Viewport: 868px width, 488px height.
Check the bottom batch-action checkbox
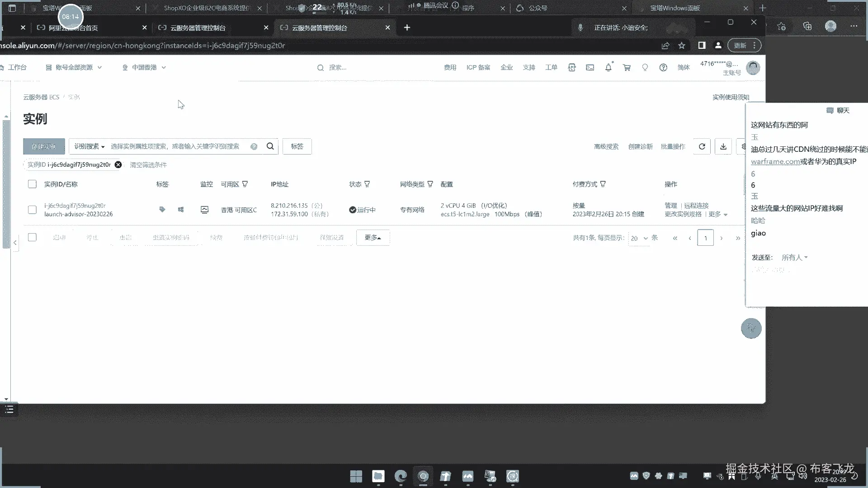pos(32,237)
